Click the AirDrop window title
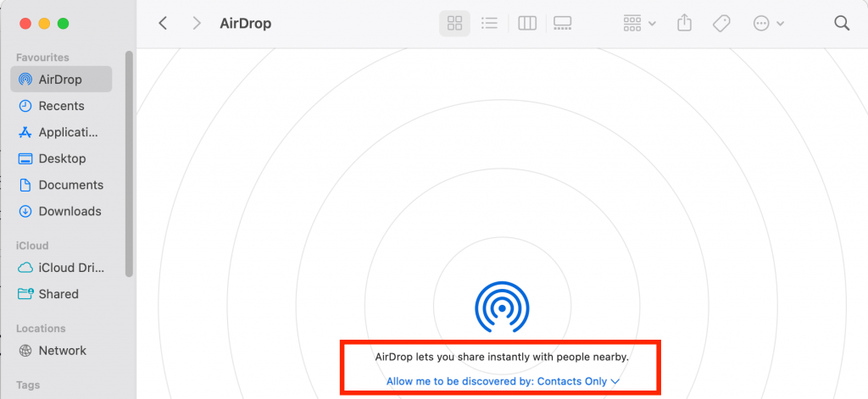Viewport: 868px width, 399px height. [245, 24]
